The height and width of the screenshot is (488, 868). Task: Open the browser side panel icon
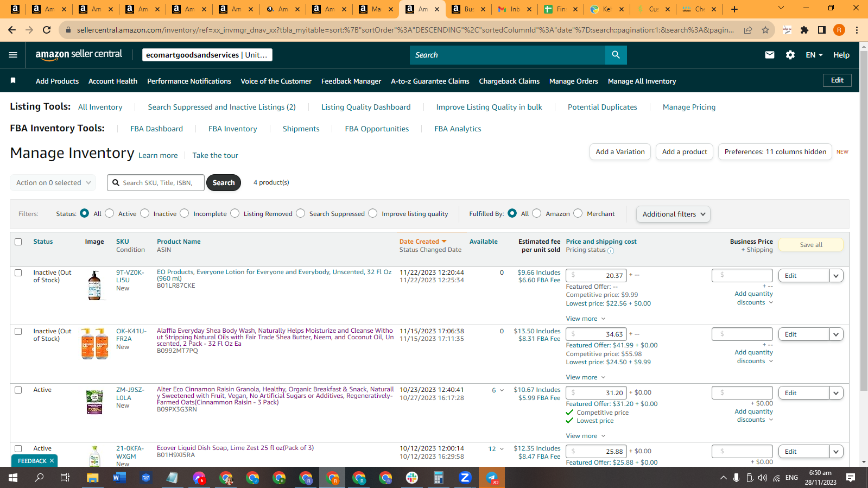pyautogui.click(x=822, y=30)
